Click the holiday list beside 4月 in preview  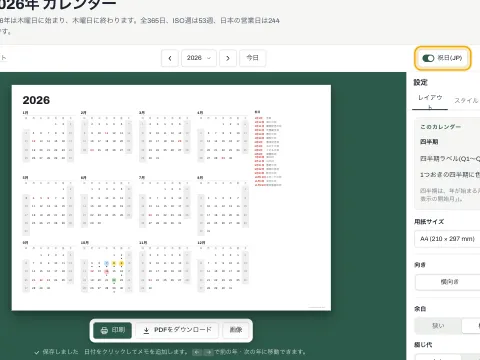click(268, 148)
